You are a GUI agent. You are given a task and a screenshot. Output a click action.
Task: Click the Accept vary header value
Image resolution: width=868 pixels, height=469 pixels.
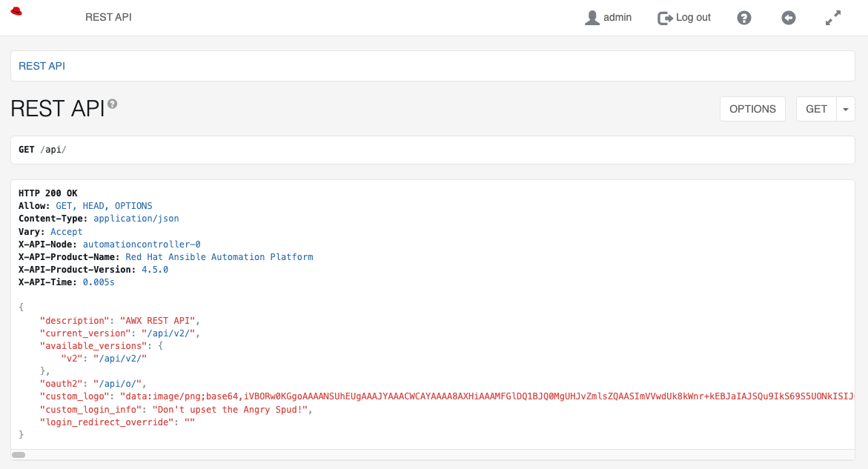67,232
